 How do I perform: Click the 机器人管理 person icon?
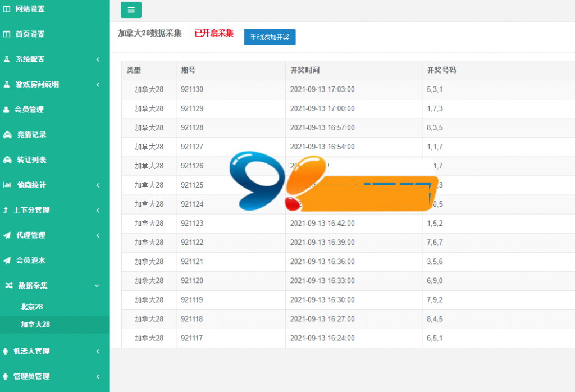pos(6,351)
